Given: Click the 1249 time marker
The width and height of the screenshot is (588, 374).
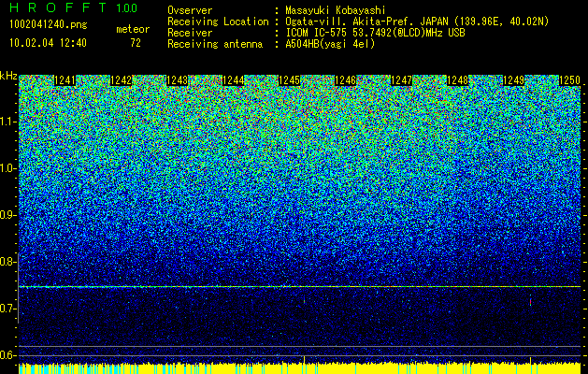Looking at the screenshot, I should 514,80.
